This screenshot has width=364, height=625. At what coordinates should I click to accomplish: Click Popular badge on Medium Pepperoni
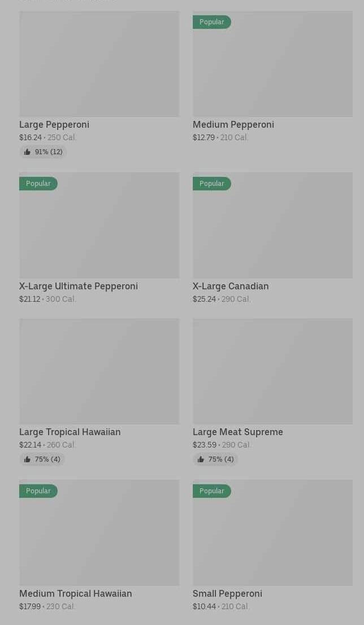[x=212, y=22]
